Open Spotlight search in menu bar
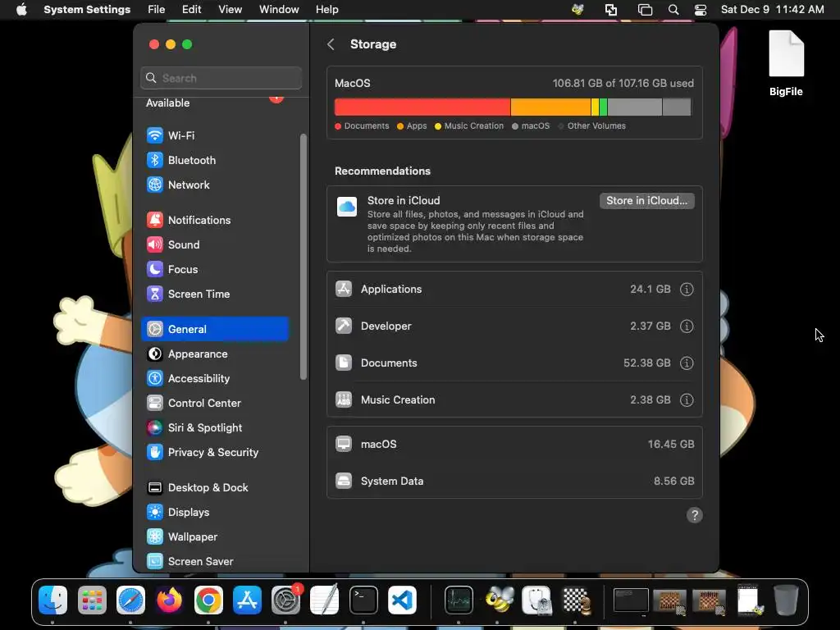Screen dimensions: 840x630 [x=673, y=10]
